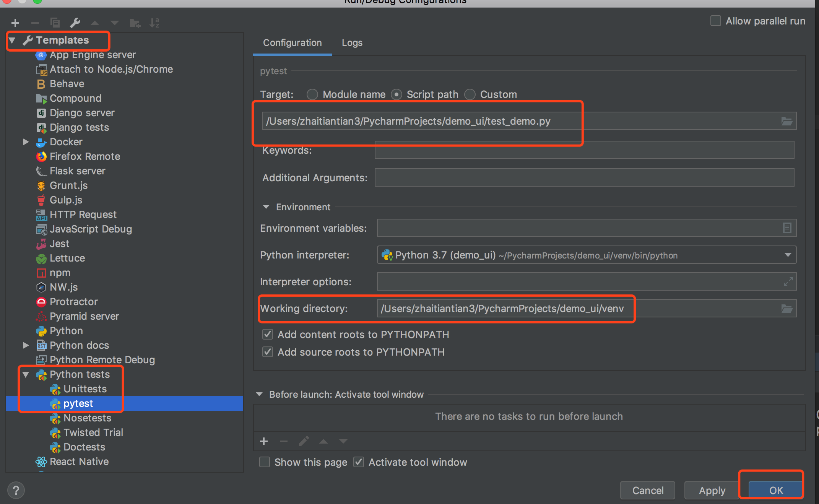Browse working directory with folder icon
The width and height of the screenshot is (819, 504).
tap(786, 309)
